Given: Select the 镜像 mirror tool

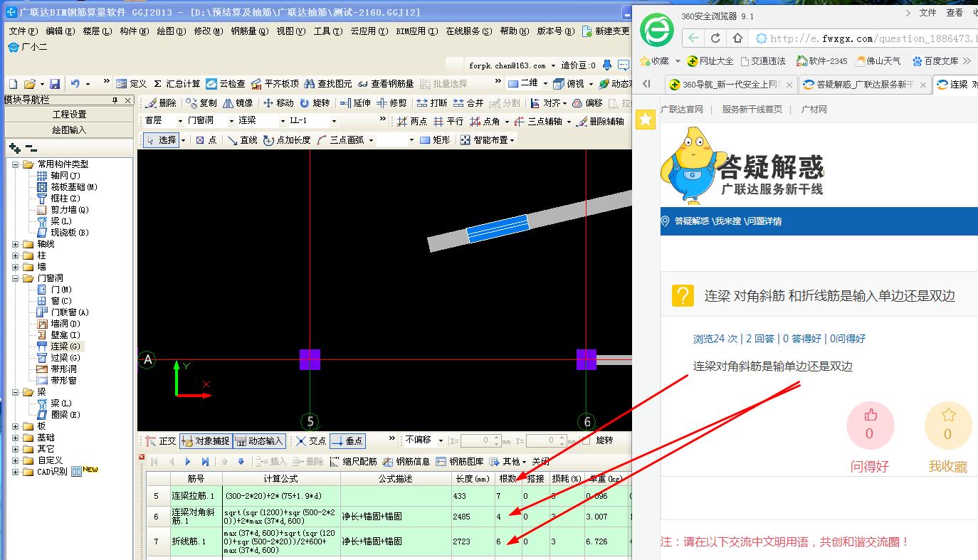Looking at the screenshot, I should pos(238,103).
